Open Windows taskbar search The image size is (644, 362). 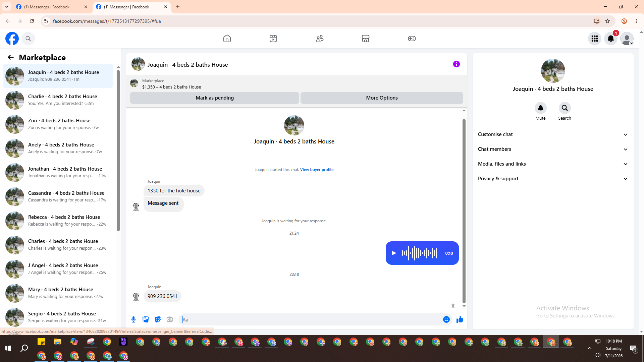pos(24,349)
